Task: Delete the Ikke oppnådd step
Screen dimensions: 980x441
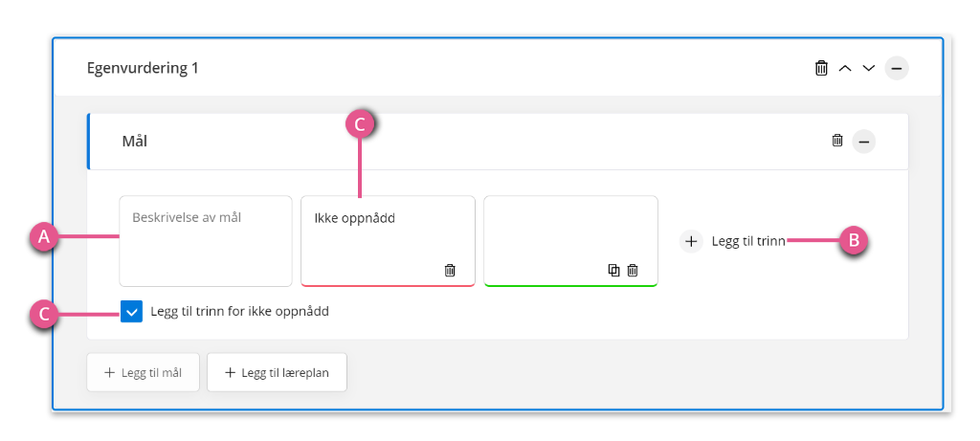Action: (x=450, y=270)
